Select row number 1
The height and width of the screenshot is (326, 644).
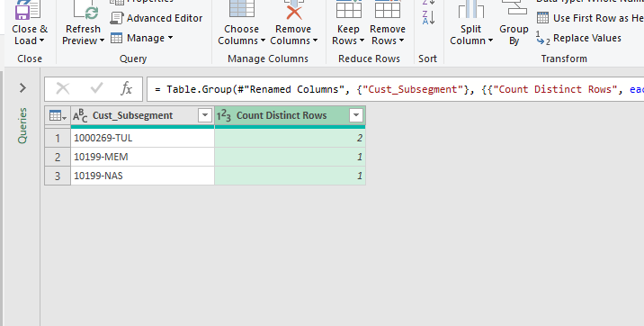[x=58, y=138]
